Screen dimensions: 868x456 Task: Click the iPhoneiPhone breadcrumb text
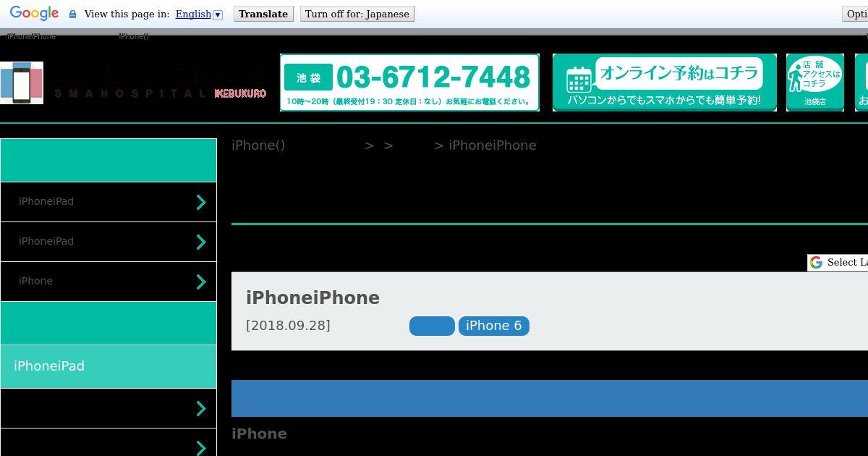pos(493,145)
